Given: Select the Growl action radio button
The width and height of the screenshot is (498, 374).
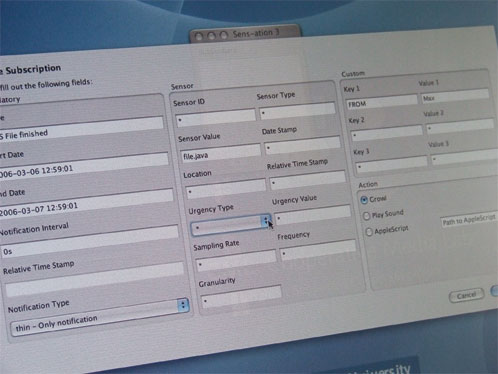Looking at the screenshot, I should tap(364, 200).
